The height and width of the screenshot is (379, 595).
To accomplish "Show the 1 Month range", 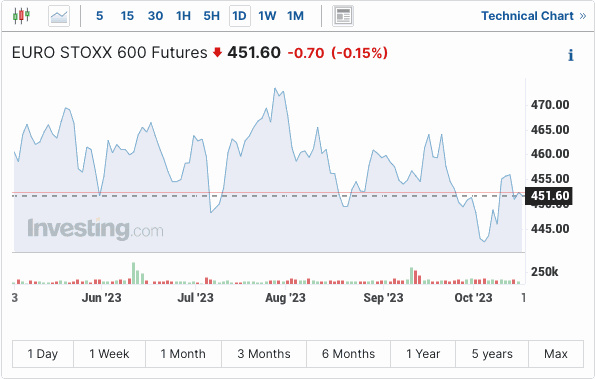I will 183,354.
